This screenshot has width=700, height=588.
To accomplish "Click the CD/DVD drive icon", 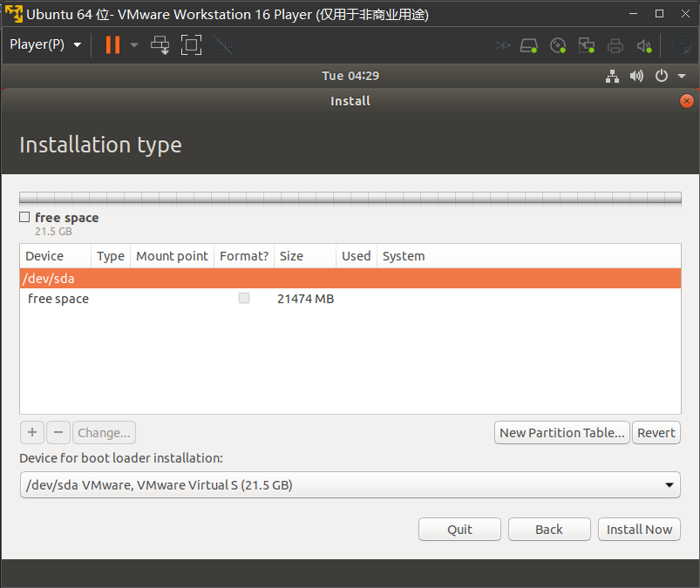I will pos(559,45).
